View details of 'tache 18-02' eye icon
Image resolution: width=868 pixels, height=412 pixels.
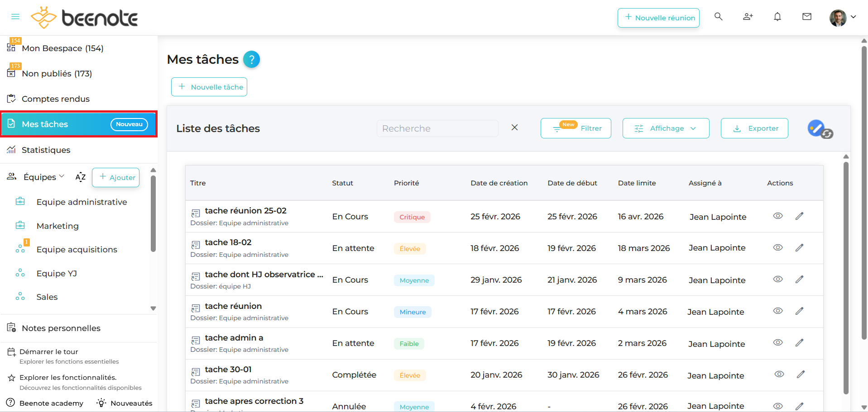point(777,247)
